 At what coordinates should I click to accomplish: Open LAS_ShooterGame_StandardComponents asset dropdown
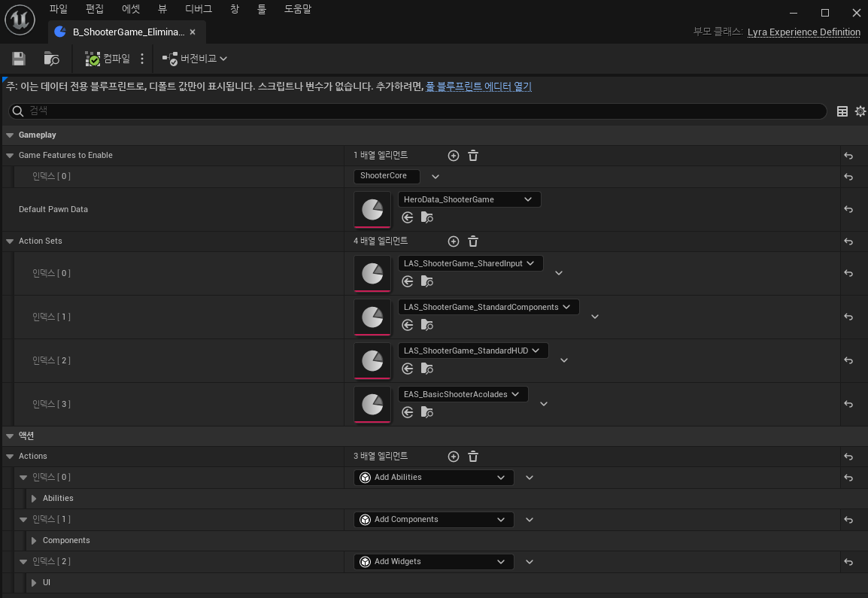pos(489,308)
